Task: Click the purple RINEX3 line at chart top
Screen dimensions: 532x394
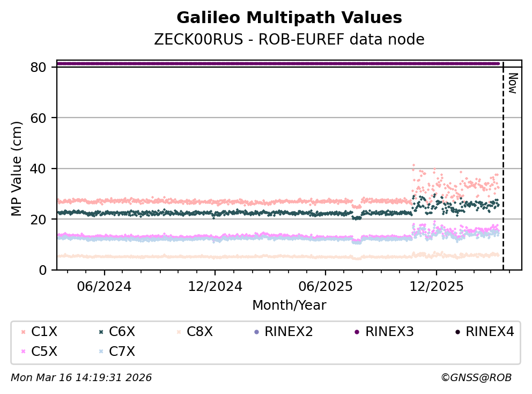Action: (x=279, y=63)
